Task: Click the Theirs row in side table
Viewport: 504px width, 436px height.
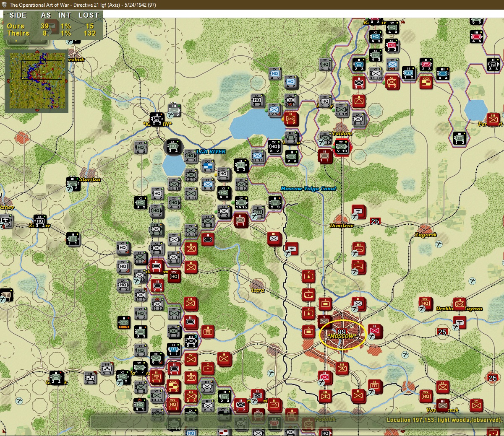Action: (x=52, y=33)
